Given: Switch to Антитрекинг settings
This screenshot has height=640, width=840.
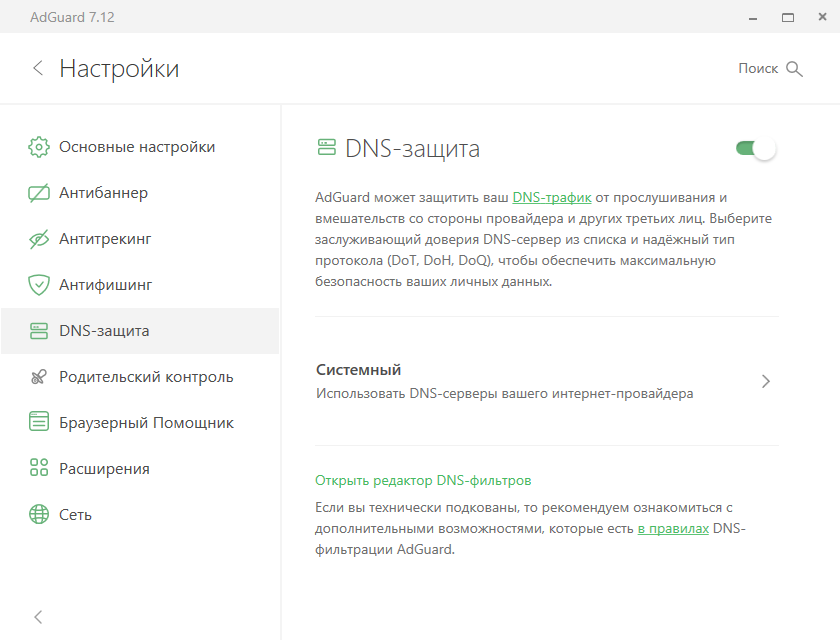Looking at the screenshot, I should 140,239.
